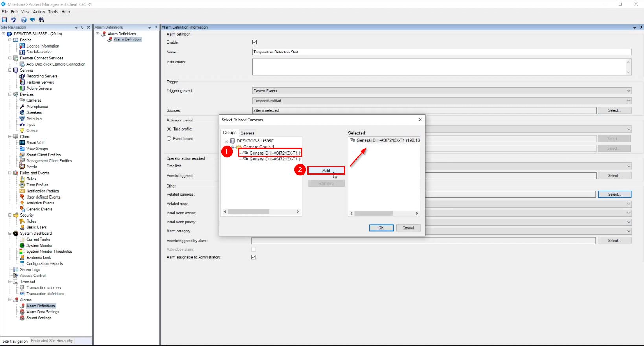Switch to the Federated Site Hierarchy tab
Image resolution: width=644 pixels, height=346 pixels.
point(52,341)
